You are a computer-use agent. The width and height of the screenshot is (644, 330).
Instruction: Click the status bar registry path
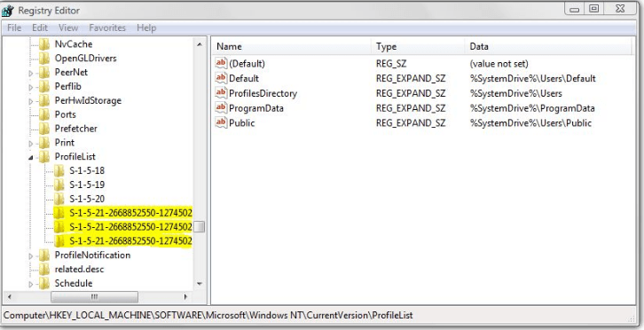point(208,316)
